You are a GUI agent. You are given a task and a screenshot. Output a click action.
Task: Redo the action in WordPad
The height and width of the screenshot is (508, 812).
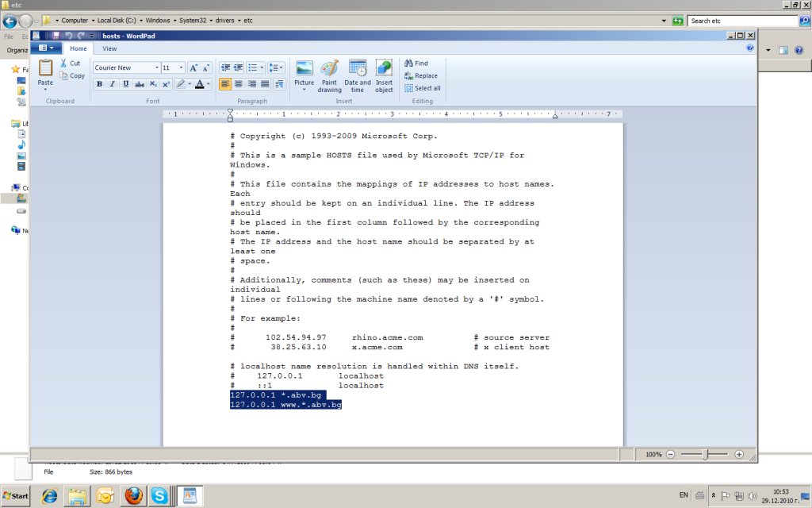[x=81, y=36]
